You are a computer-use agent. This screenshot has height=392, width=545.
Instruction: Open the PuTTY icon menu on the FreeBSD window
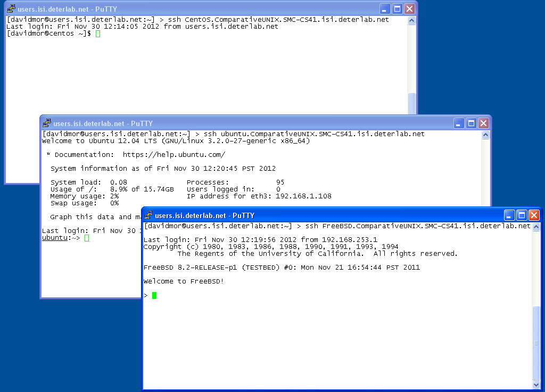(148, 215)
